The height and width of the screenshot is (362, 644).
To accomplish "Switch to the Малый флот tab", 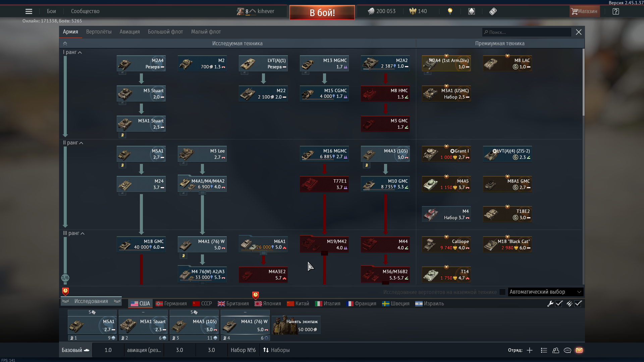I will coord(206,32).
